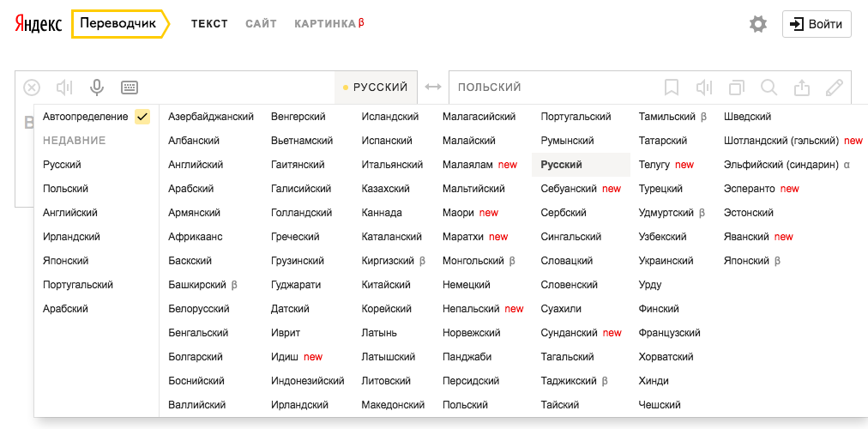The width and height of the screenshot is (868, 429).
Task: Click the bookmark icon to save translation
Action: (x=672, y=87)
